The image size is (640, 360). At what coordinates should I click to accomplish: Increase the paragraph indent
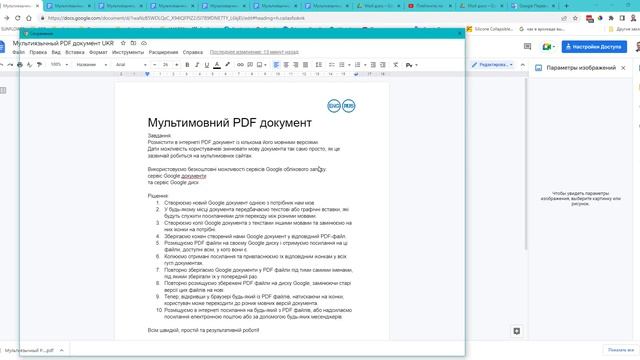coord(382,64)
